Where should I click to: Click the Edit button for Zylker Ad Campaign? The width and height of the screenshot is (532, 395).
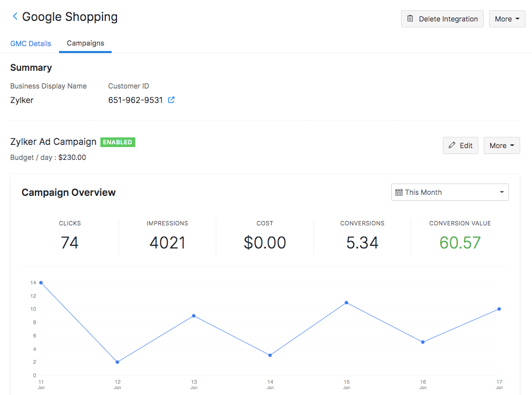point(460,145)
